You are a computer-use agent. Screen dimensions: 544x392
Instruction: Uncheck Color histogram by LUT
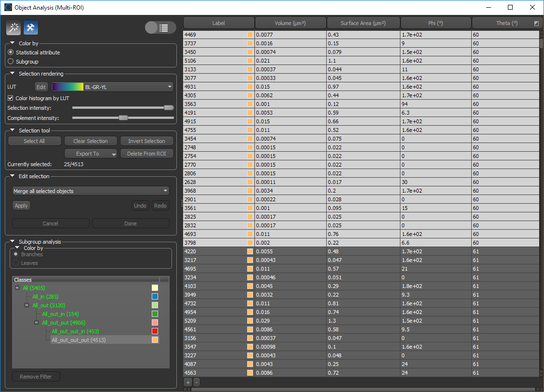tap(11, 98)
